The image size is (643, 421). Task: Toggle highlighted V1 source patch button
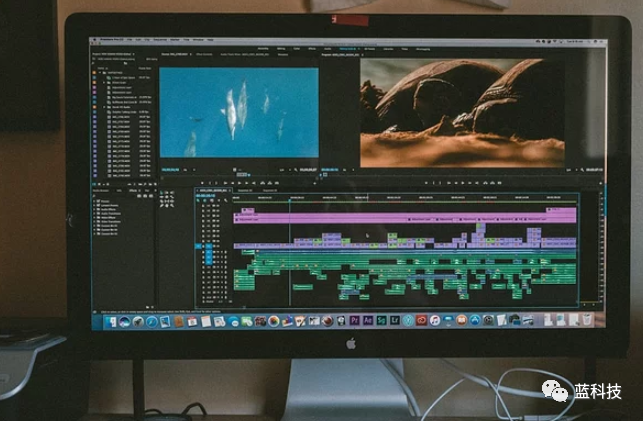198,246
